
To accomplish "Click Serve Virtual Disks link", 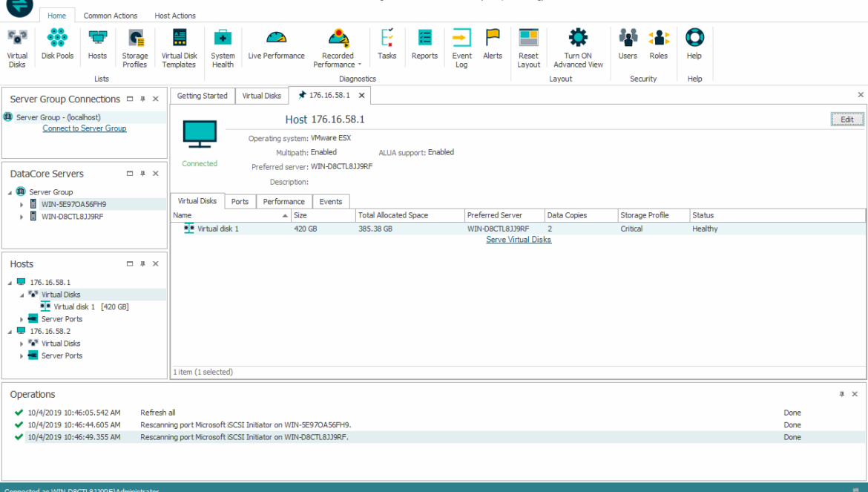I will click(519, 240).
